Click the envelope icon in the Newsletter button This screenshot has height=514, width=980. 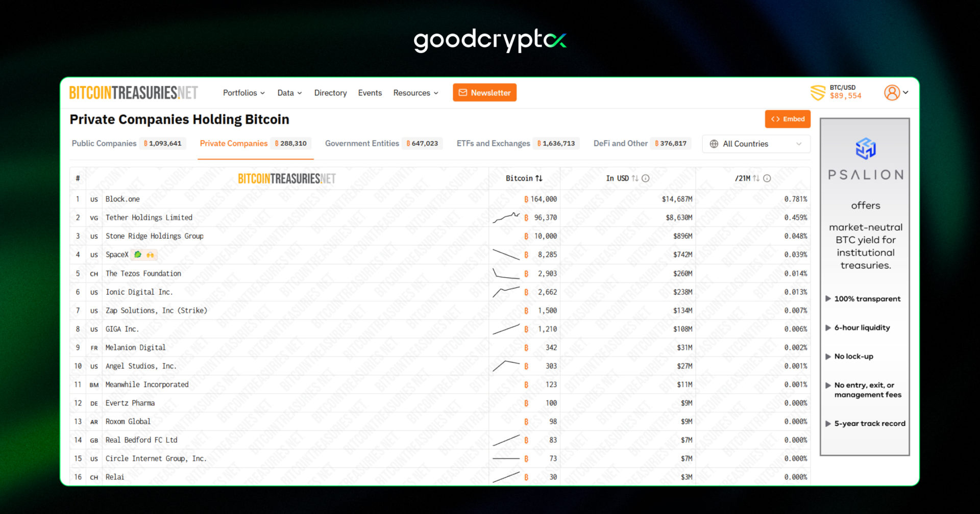tap(462, 92)
